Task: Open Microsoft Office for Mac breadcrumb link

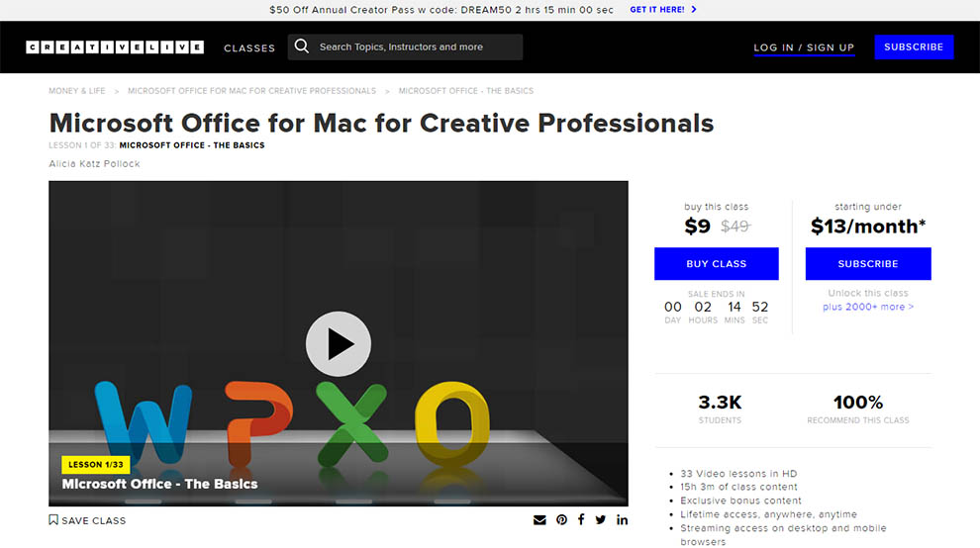Action: pyautogui.click(x=251, y=91)
